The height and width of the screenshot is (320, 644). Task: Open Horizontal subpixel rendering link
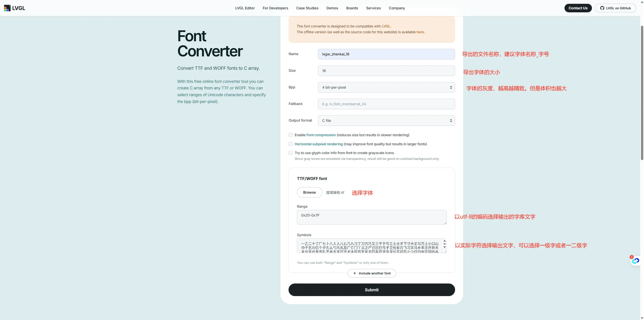click(x=318, y=144)
